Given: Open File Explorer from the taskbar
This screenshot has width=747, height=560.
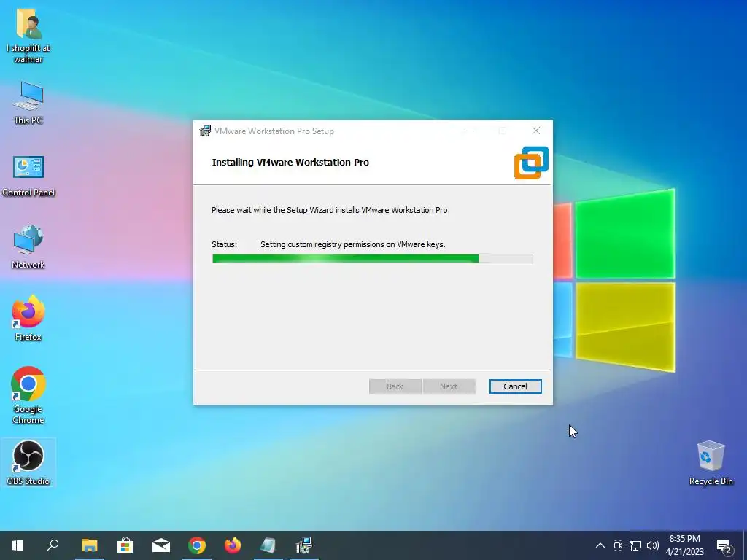Looking at the screenshot, I should coord(89,545).
